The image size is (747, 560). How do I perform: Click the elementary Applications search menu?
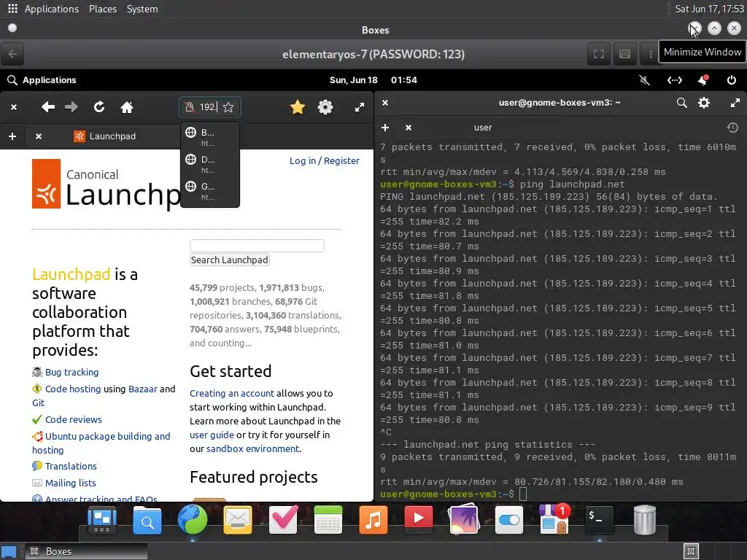(42, 80)
